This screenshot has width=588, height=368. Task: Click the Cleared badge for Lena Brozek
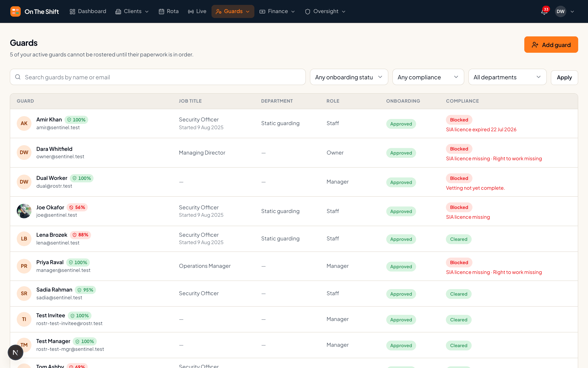click(459, 239)
